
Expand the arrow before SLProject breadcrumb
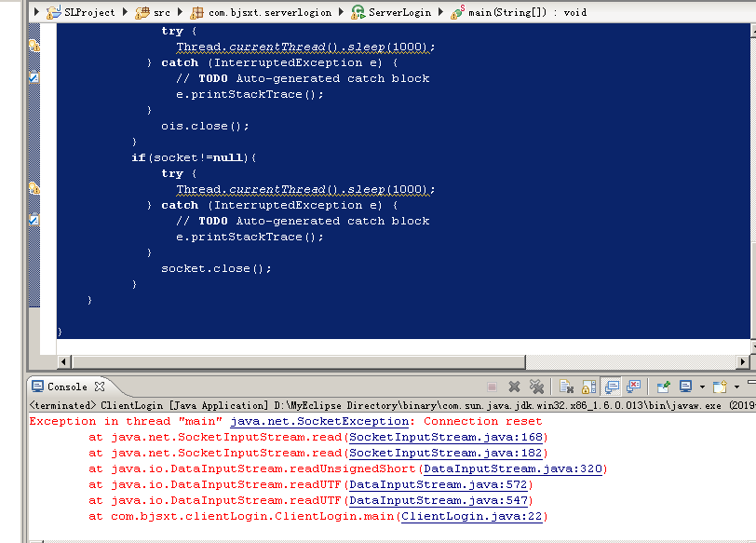(x=36, y=12)
